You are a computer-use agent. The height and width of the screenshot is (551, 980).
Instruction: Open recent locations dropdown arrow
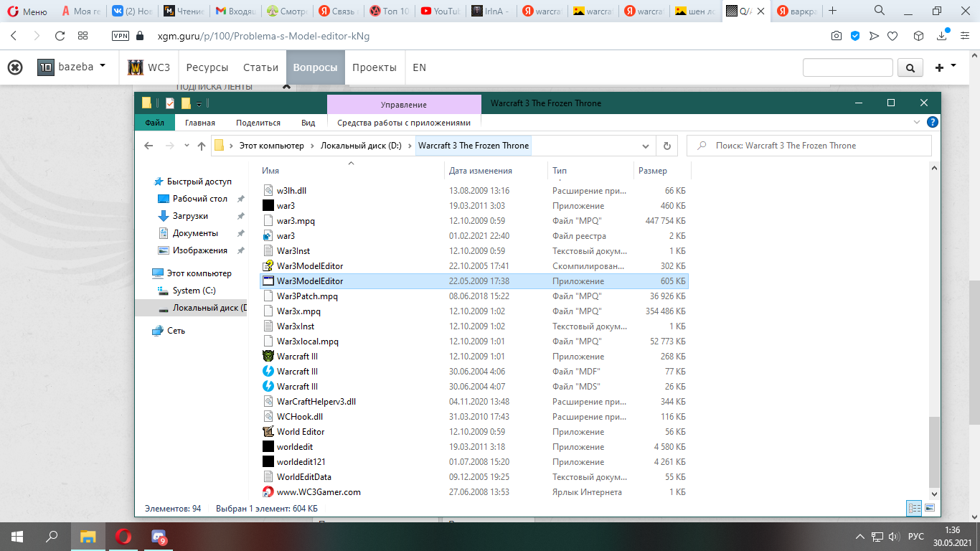point(187,146)
